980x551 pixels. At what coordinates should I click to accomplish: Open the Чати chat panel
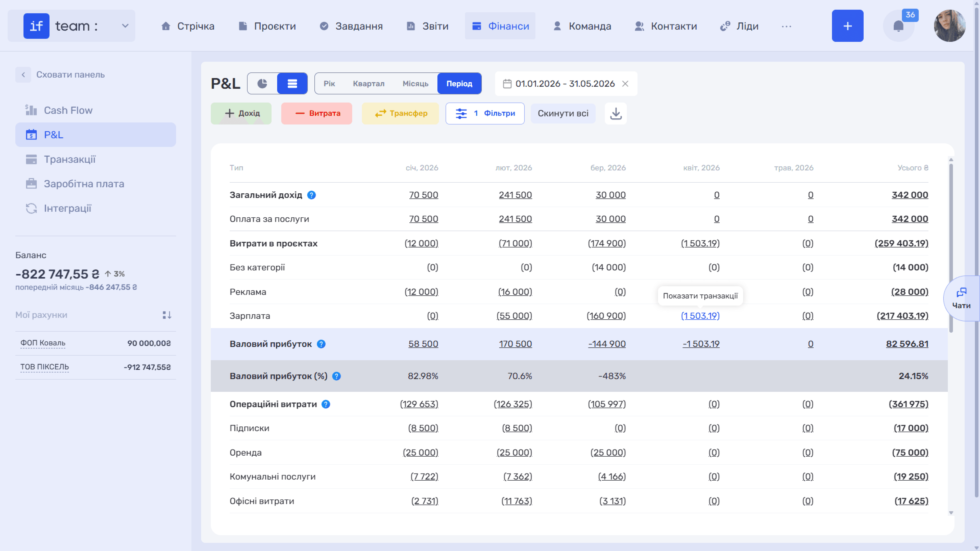961,298
